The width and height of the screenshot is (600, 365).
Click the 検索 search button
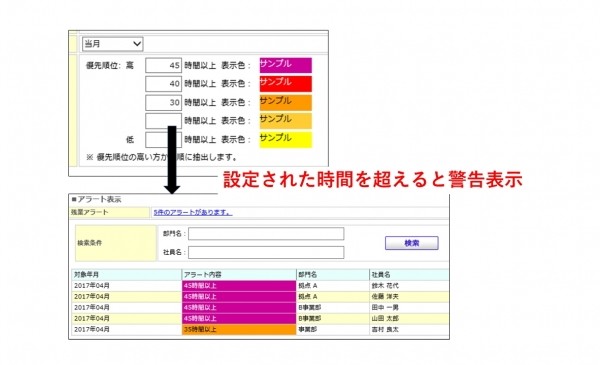click(412, 243)
